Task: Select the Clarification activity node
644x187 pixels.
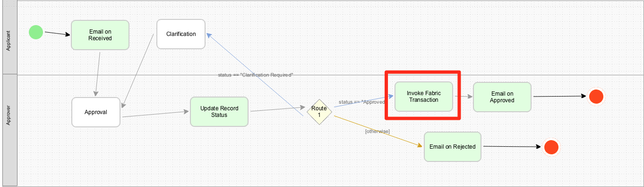Action: click(x=181, y=34)
